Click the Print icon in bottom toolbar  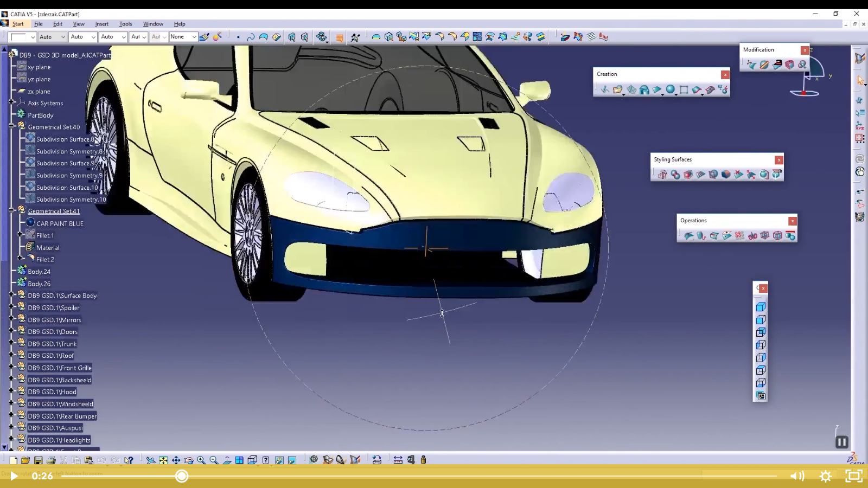point(51,460)
